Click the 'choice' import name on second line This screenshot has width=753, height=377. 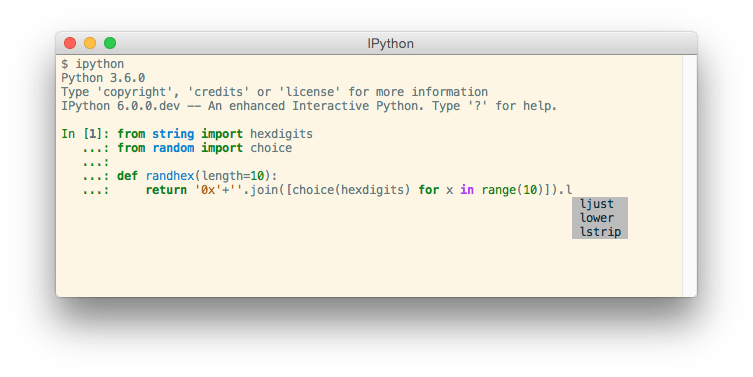click(271, 148)
